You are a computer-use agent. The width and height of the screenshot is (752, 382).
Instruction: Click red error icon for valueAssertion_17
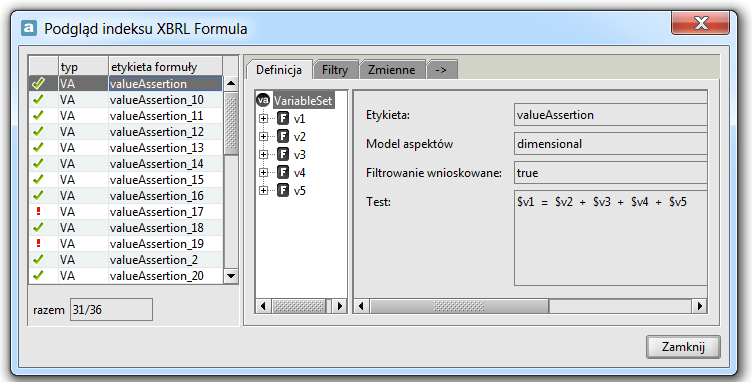pos(38,211)
